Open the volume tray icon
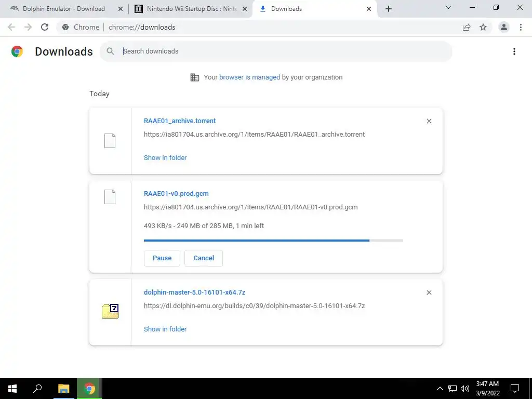This screenshot has width=532, height=399. (x=465, y=389)
